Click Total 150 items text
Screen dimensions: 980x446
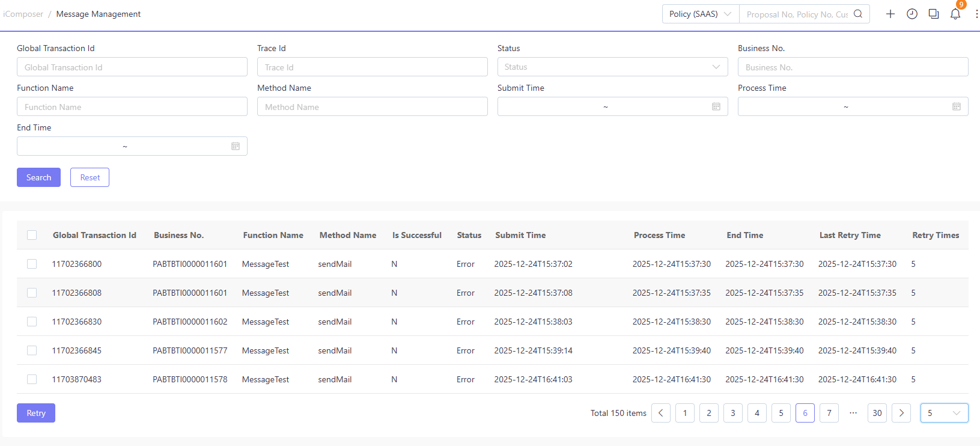point(618,413)
